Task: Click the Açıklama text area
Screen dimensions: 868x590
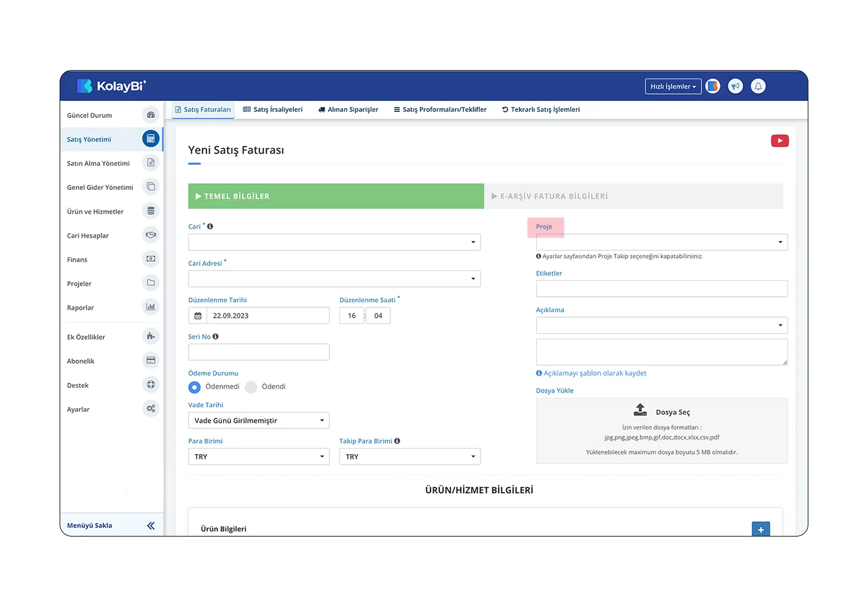Action: [661, 352]
